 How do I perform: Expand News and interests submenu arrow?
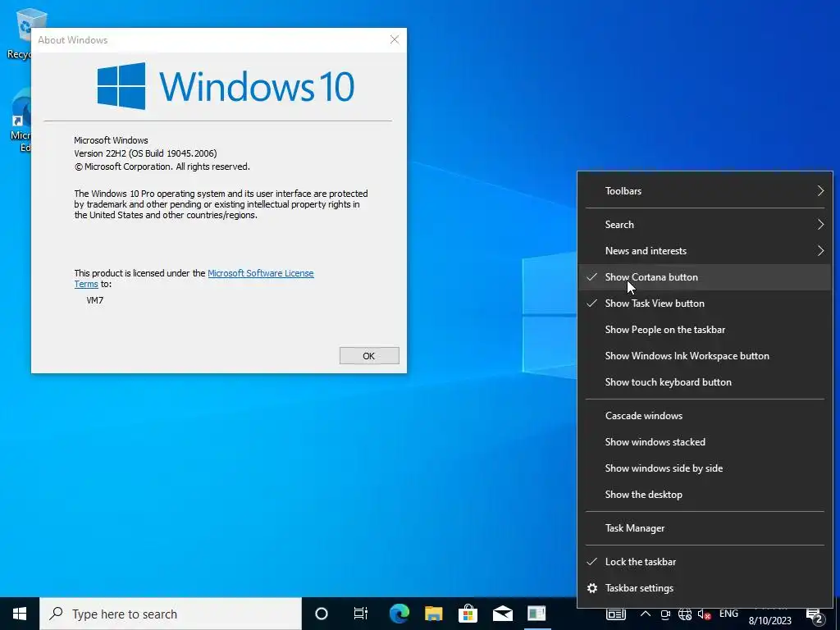(x=820, y=251)
